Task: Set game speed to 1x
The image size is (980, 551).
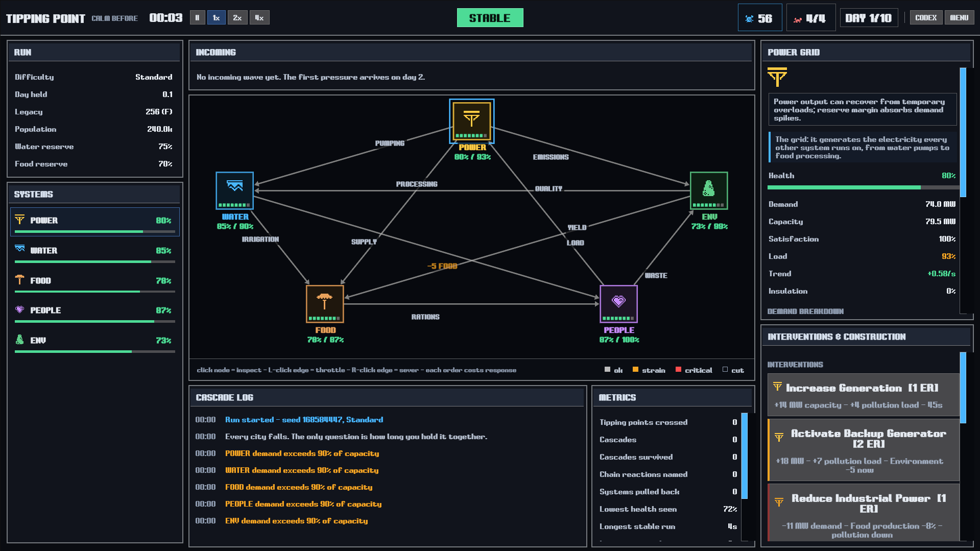Action: 216,18
